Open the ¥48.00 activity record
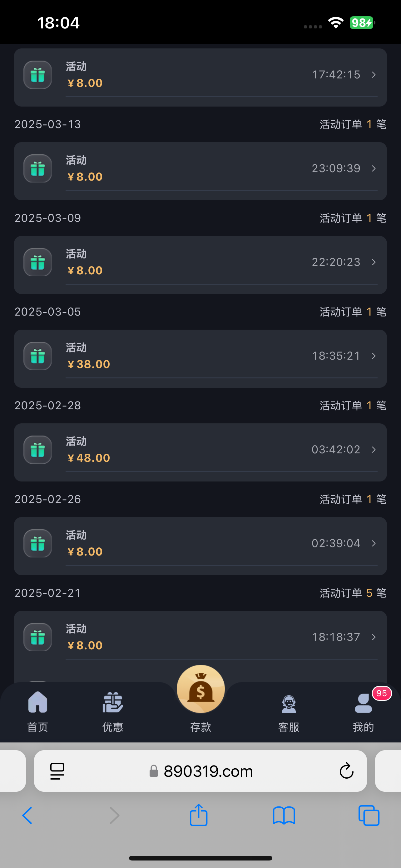The height and width of the screenshot is (868, 401). [x=200, y=450]
